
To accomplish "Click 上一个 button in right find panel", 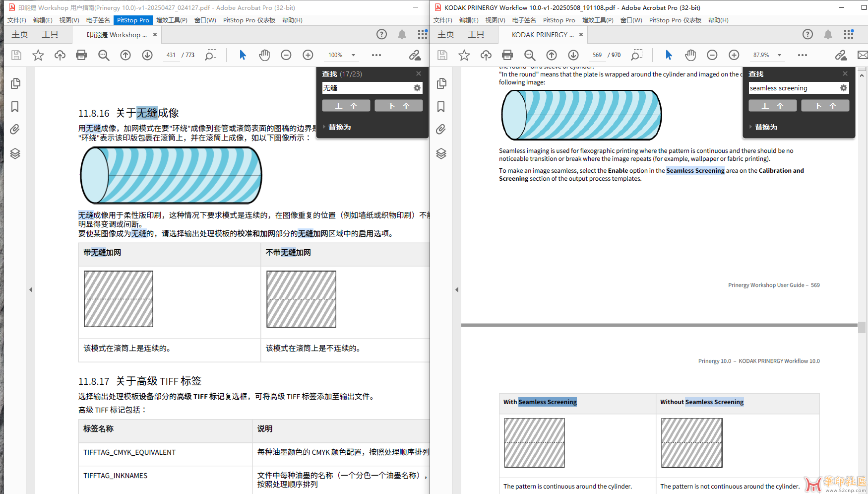I will [x=773, y=105].
